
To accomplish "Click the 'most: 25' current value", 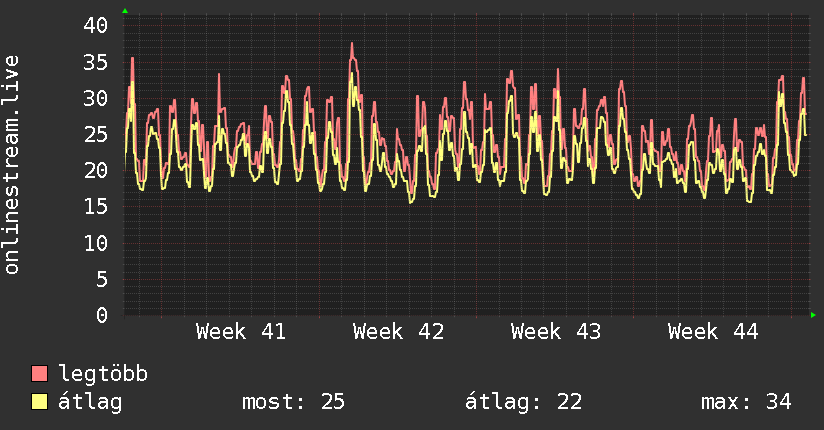I will coord(293,402).
